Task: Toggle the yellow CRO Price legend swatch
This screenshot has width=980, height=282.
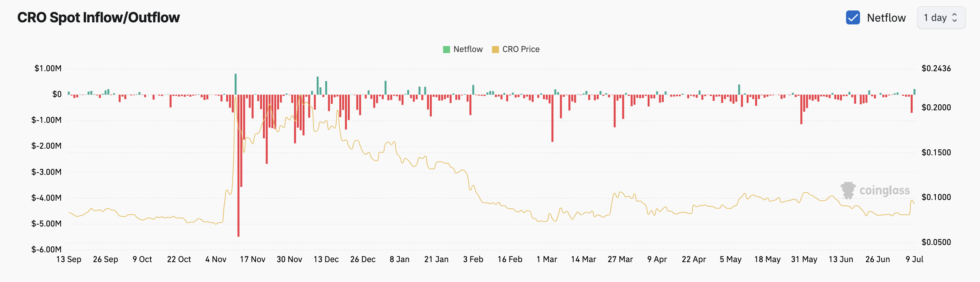Action: [495, 50]
